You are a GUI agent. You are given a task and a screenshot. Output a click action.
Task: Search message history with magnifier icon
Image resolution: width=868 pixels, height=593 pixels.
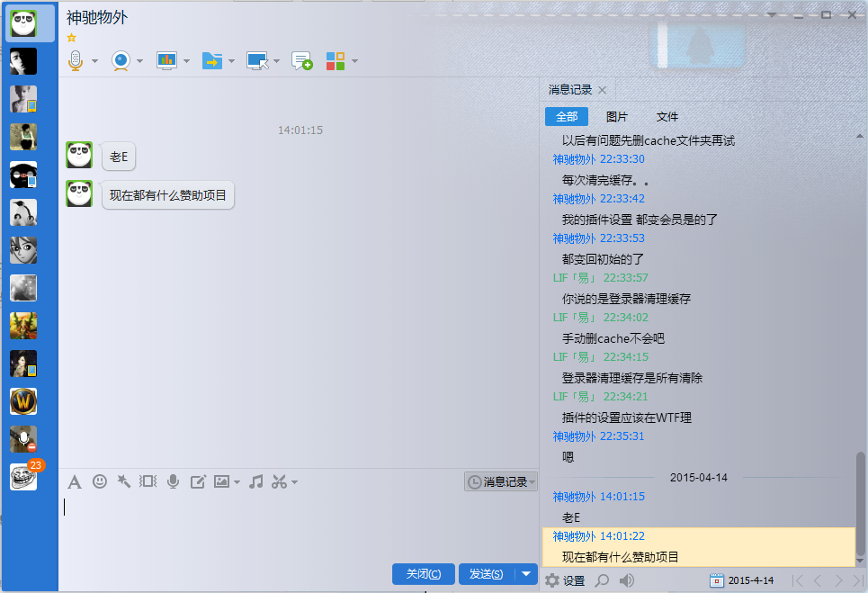tap(602, 580)
